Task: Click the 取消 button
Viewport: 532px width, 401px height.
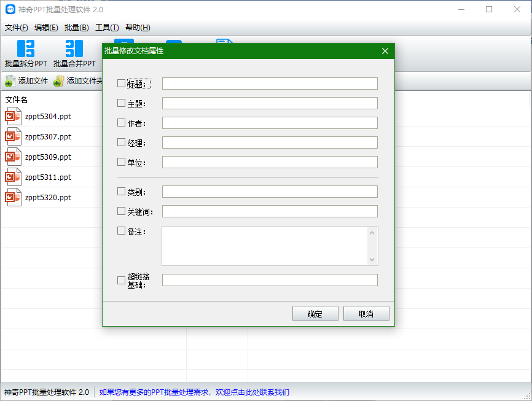Action: click(366, 314)
